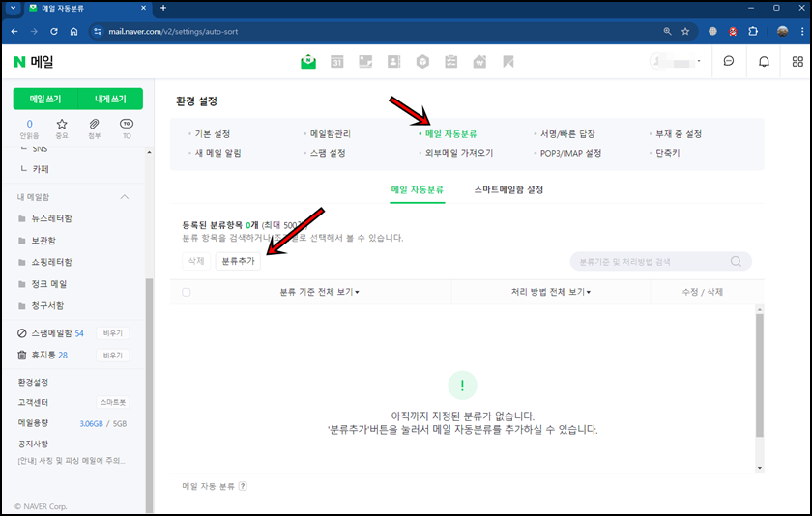Screen dimensions: 812x516
Task: Click the 삭제 button above the table
Action: (x=196, y=261)
